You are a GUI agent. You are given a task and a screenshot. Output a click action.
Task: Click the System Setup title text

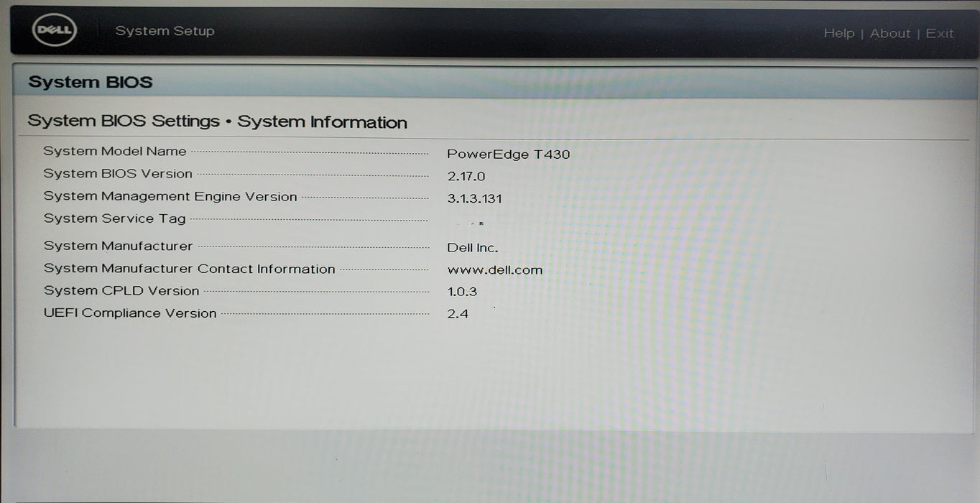click(x=165, y=31)
